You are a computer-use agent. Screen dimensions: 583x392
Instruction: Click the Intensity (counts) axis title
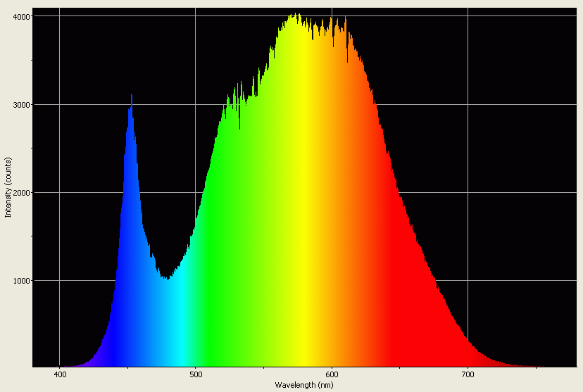[8, 188]
